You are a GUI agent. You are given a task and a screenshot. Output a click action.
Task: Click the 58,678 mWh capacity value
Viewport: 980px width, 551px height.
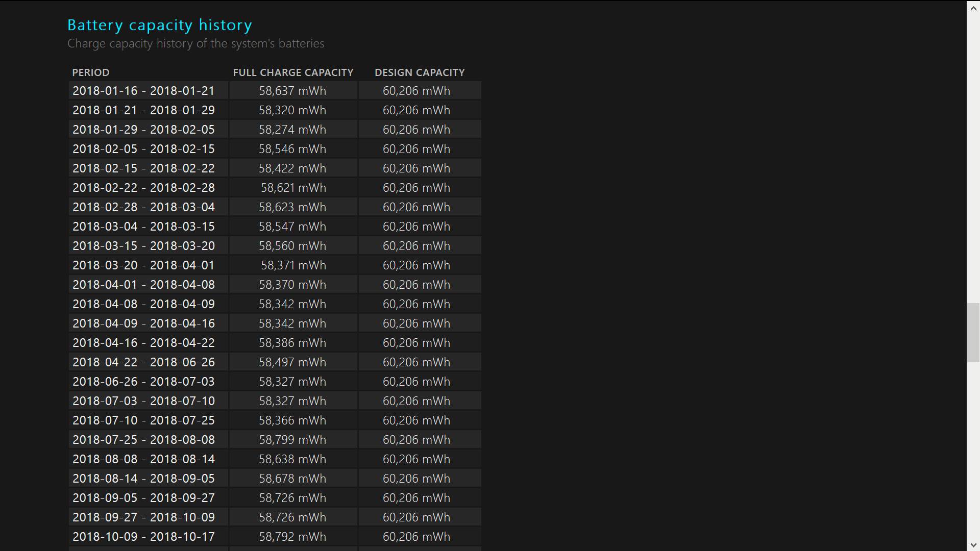point(292,479)
